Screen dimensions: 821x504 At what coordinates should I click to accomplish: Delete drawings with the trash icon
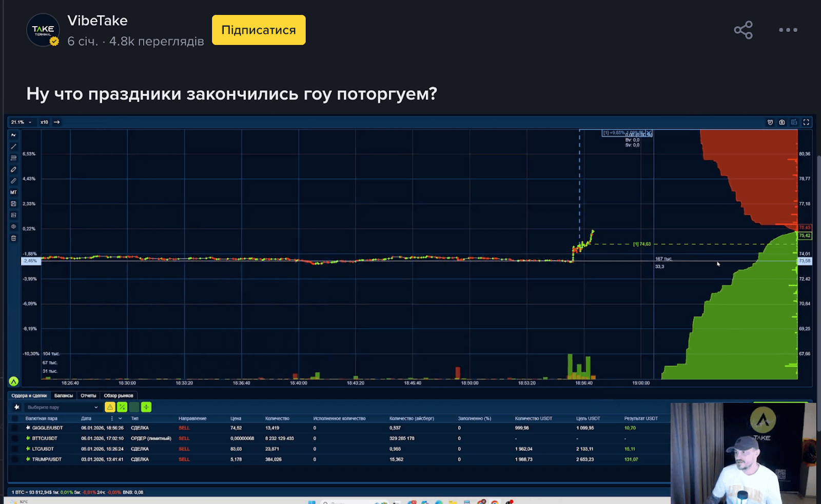point(14,238)
